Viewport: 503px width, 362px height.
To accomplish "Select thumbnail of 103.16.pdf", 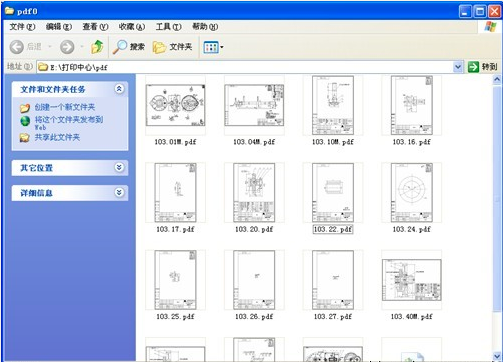I will point(411,105).
